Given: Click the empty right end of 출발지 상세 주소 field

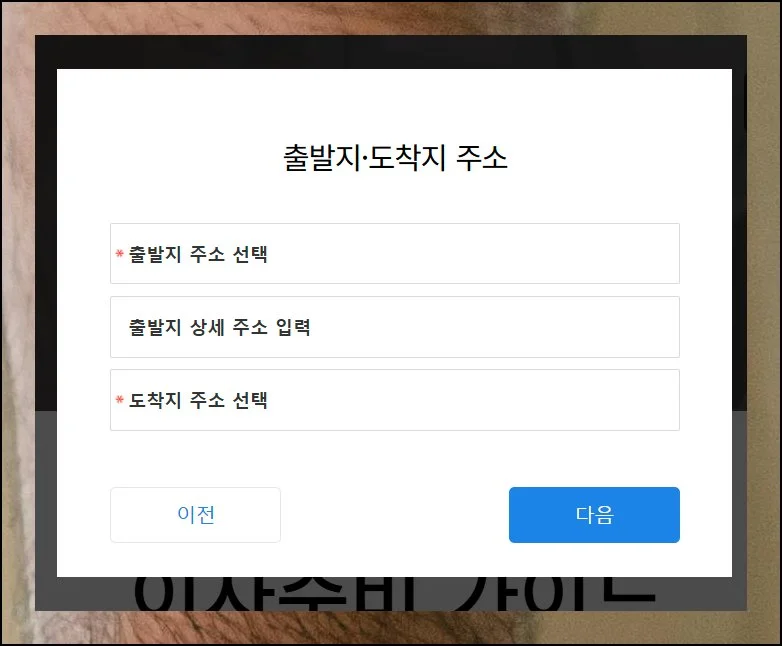Looking at the screenshot, I should pyautogui.click(x=598, y=327).
